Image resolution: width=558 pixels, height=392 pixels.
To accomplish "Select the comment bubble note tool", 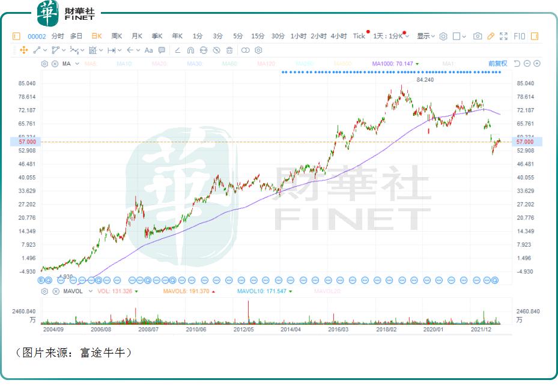I will [162, 50].
